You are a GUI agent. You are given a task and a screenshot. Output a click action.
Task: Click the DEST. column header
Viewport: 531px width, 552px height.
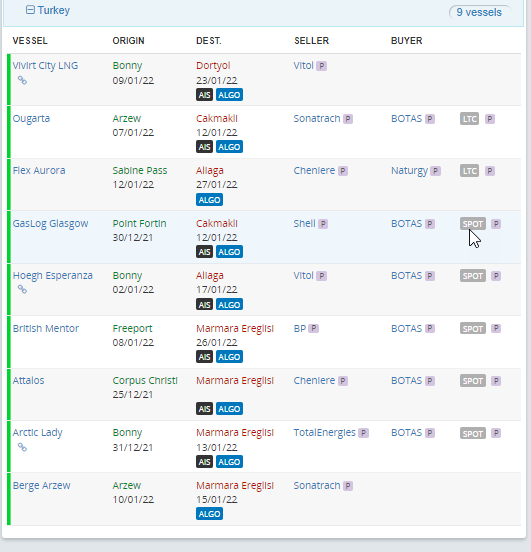point(209,41)
